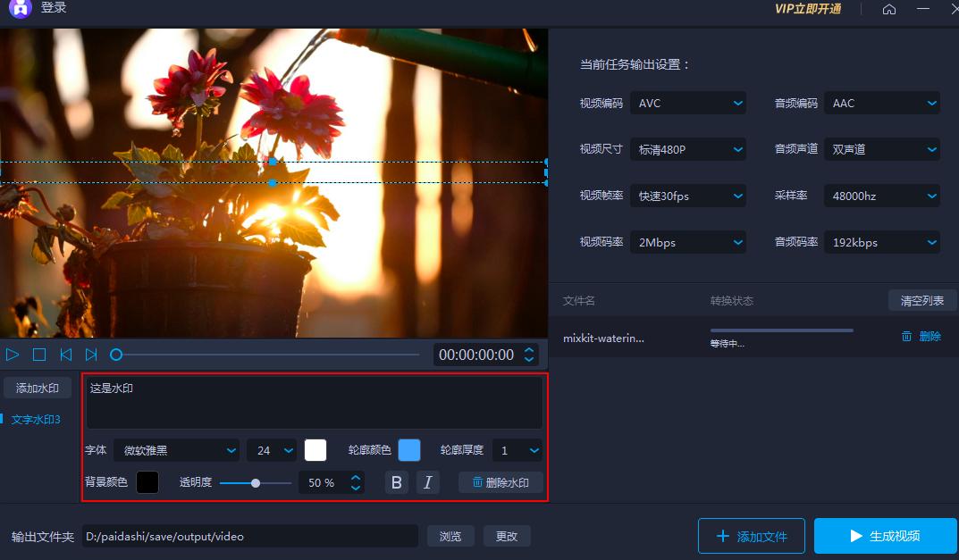Jump to the previous frame icon
The image size is (959, 560).
tap(65, 355)
